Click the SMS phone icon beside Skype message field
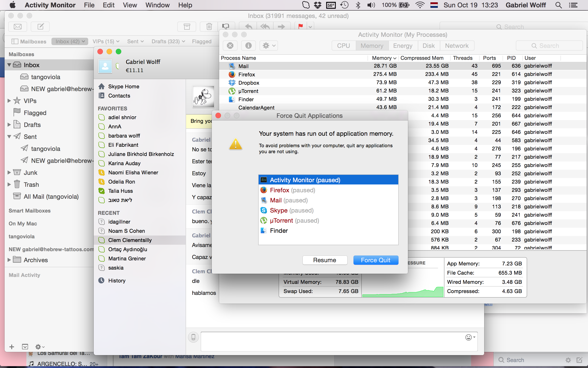588x368 pixels. 193,337
